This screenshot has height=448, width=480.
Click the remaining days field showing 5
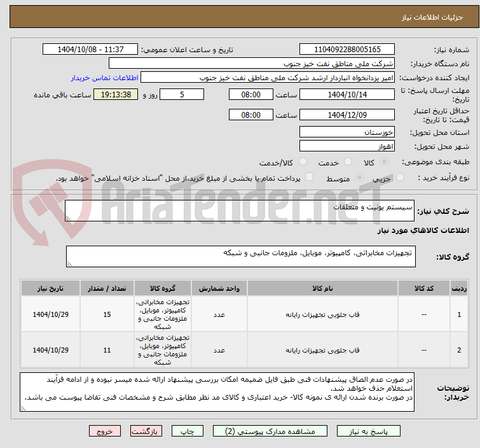pos(182,95)
